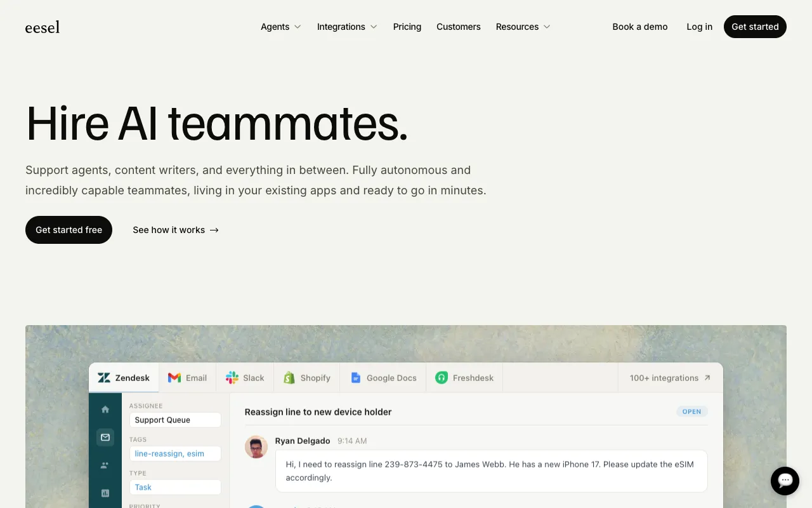Click the Support Queue assignee field
Viewport: 812px width, 508px height.
tap(175, 420)
